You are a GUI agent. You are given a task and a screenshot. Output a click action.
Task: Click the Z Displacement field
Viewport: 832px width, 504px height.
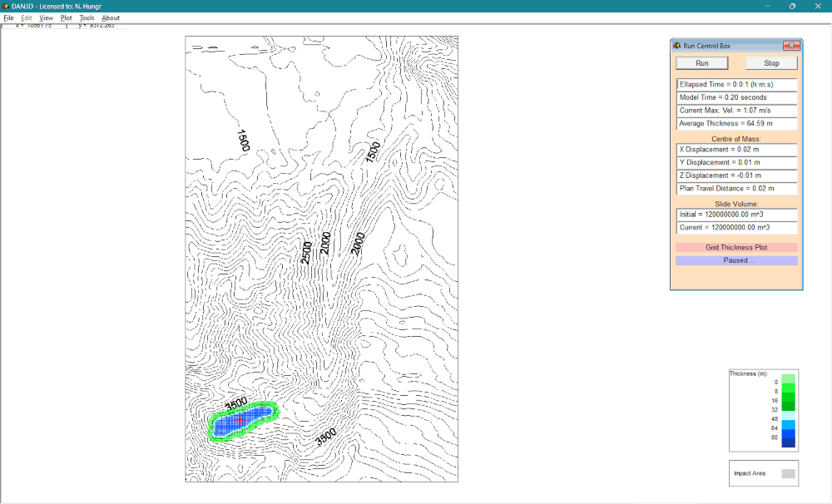737,175
